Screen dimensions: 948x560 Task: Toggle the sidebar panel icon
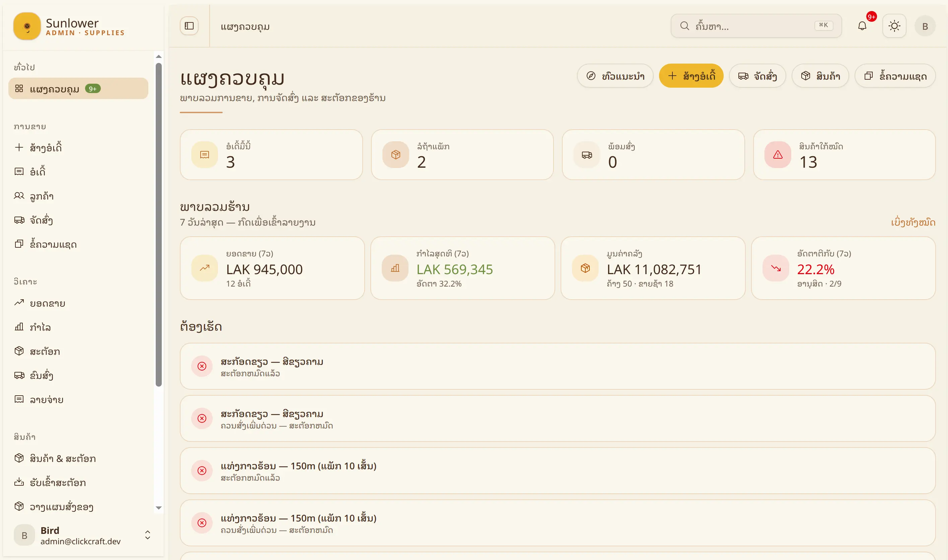coord(189,26)
